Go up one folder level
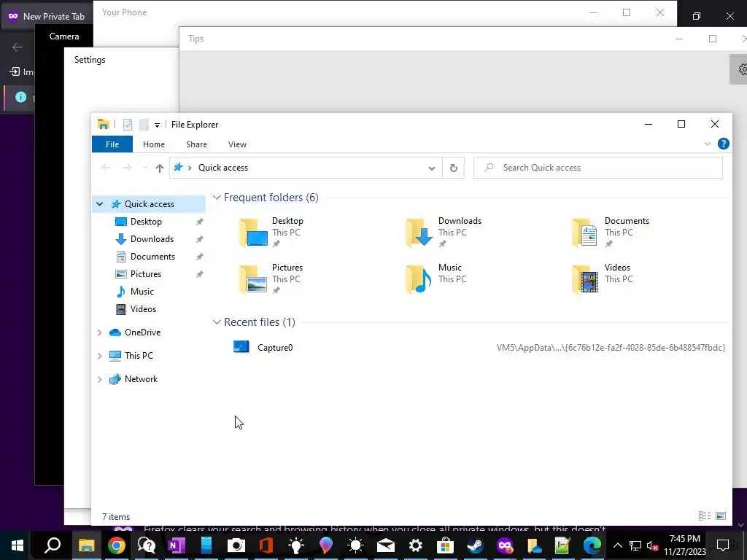This screenshot has height=560, width=747. point(160,168)
